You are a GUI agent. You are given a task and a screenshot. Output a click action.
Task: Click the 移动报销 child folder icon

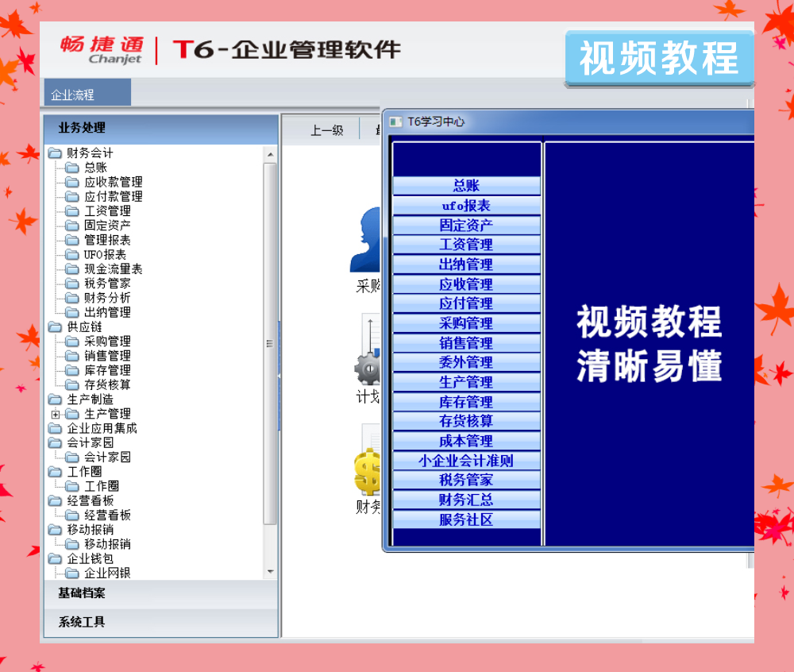72,544
